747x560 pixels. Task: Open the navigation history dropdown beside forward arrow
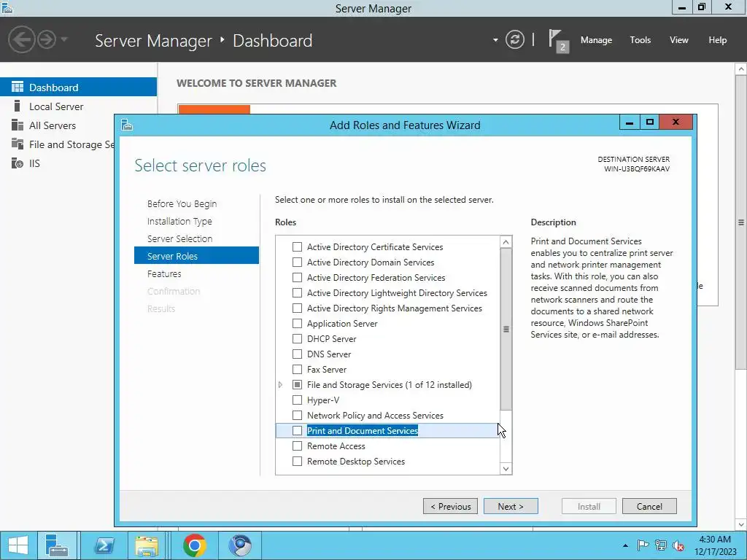pos(64,39)
